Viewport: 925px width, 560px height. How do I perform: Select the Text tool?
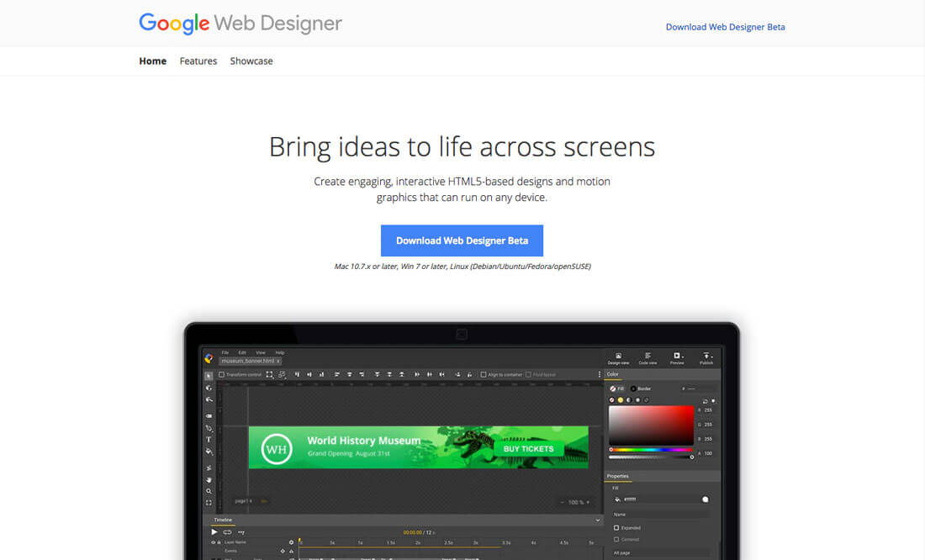(x=209, y=440)
